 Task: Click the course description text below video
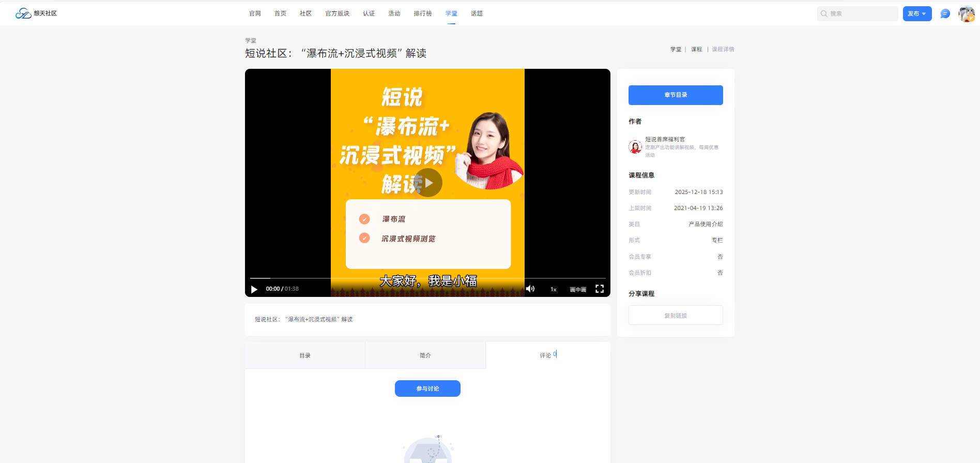coord(304,319)
